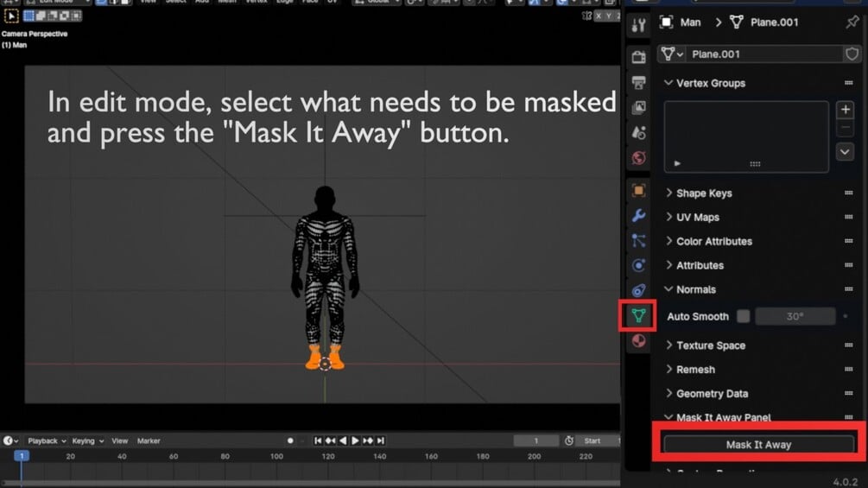Jump to previous keyframe
The height and width of the screenshot is (488, 868).
click(331, 441)
